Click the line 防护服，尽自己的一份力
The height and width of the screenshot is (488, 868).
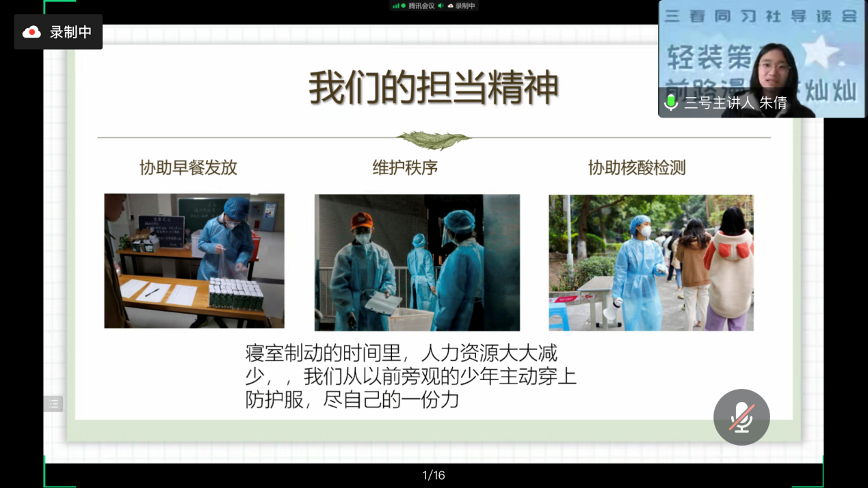coord(352,400)
